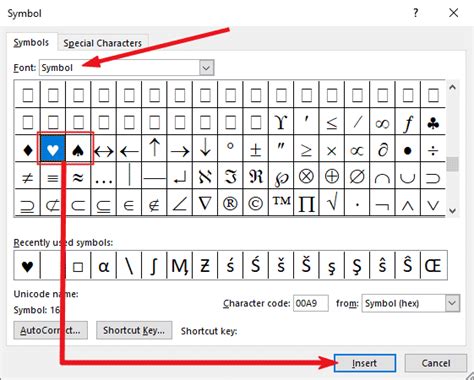Select the empty set symbol
The image size is (474, 380).
pos(357,177)
